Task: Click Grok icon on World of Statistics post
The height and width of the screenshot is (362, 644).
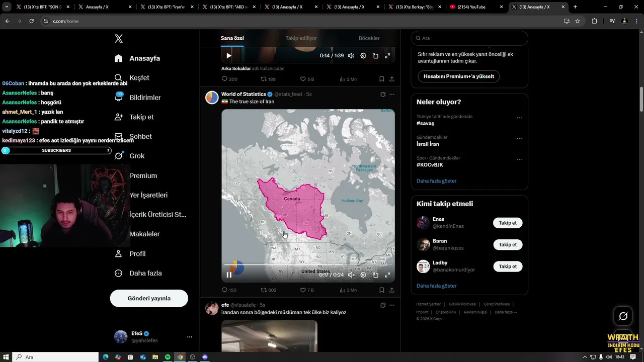Action: point(383,94)
